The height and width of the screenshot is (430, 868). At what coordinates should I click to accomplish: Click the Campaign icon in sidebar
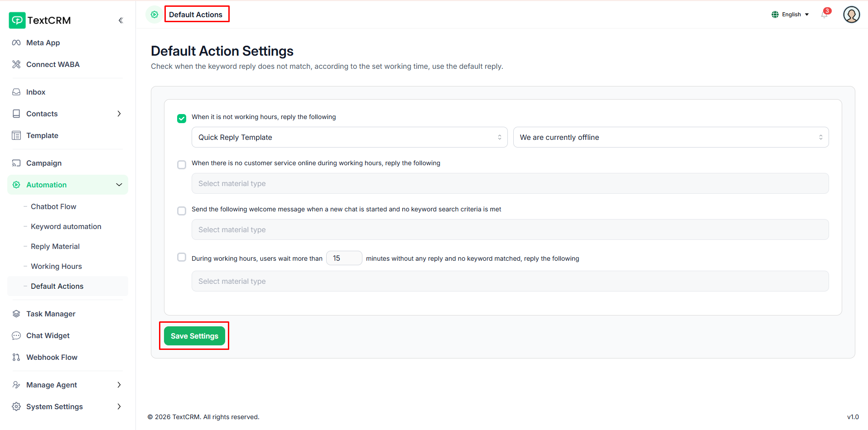(x=16, y=163)
